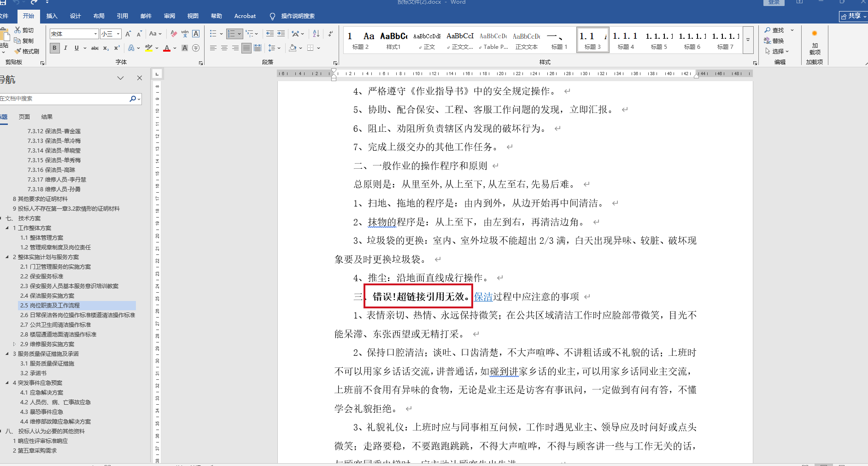The height and width of the screenshot is (466, 868).
Task: Apply the red font color
Action: [x=167, y=48]
